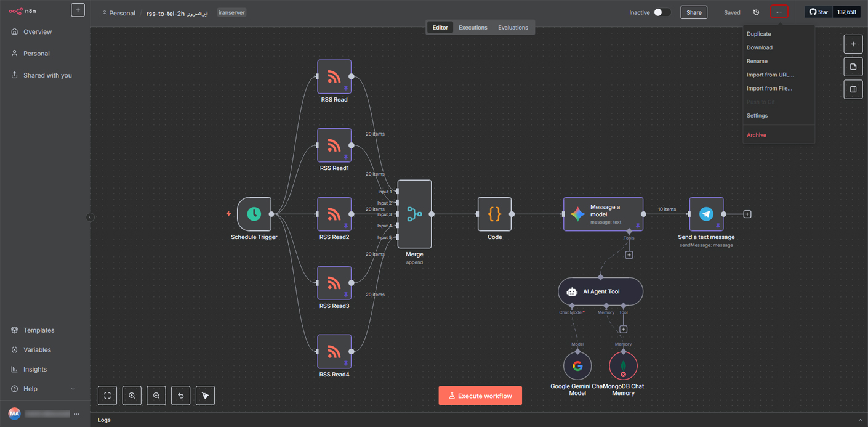Open the Merge append node

(x=414, y=214)
